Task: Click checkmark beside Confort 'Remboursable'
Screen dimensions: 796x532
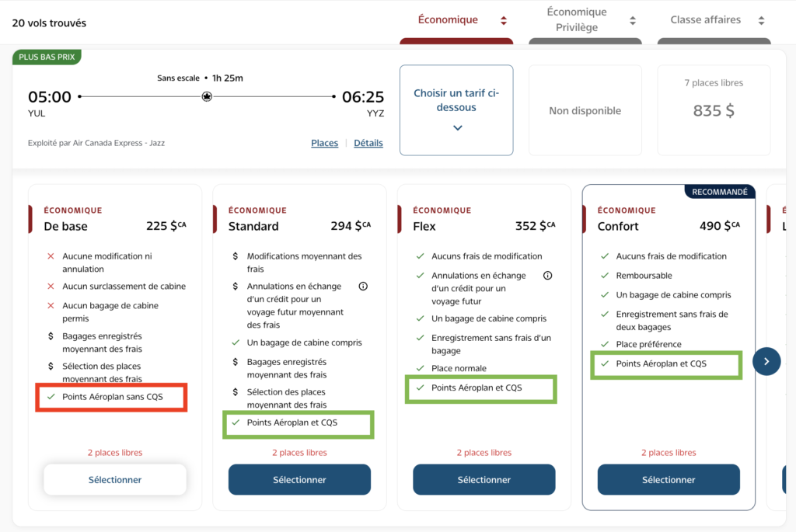Action: point(605,276)
